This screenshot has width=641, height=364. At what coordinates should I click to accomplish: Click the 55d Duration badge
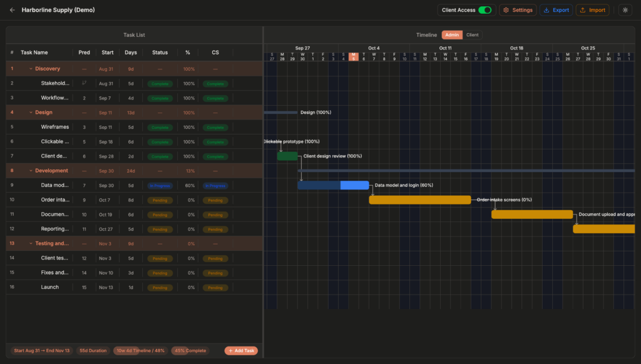(x=93, y=350)
